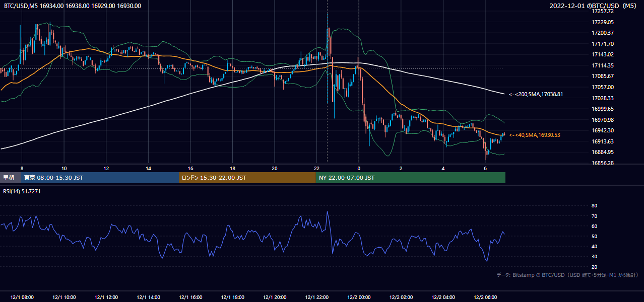Click time axis label 12/1 10:00
The image size is (644, 302).
tap(64, 297)
